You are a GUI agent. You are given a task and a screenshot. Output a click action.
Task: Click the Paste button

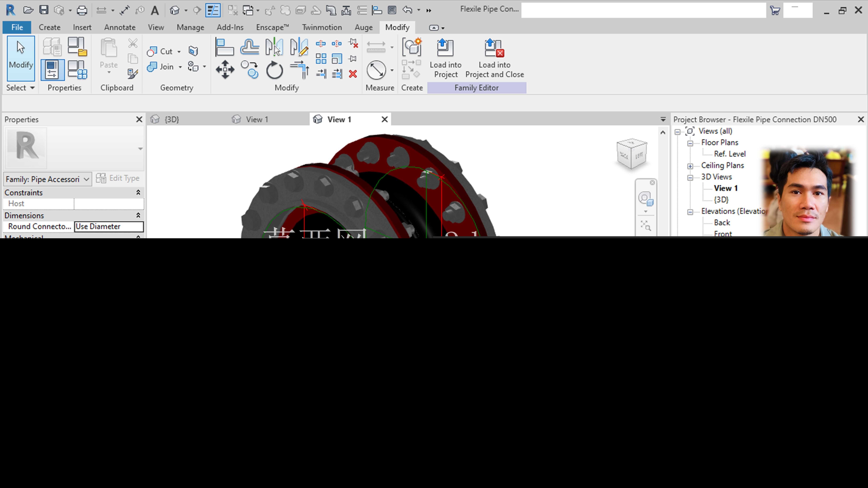(109, 56)
